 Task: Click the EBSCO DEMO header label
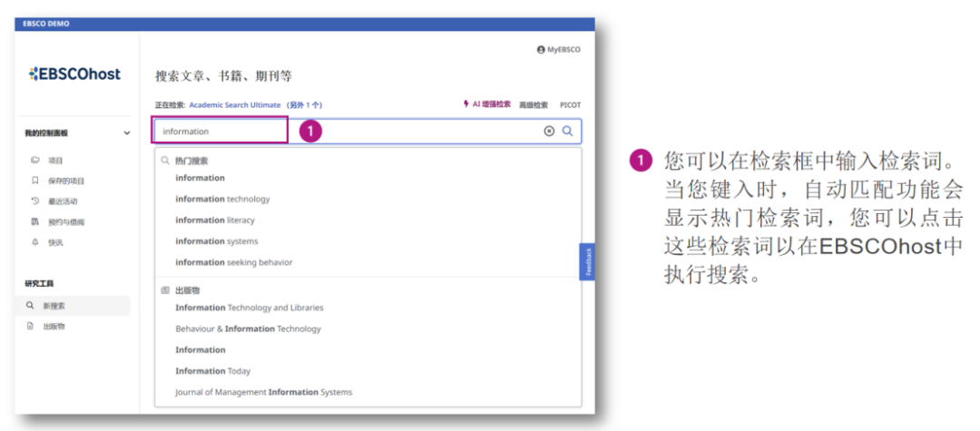(x=46, y=24)
